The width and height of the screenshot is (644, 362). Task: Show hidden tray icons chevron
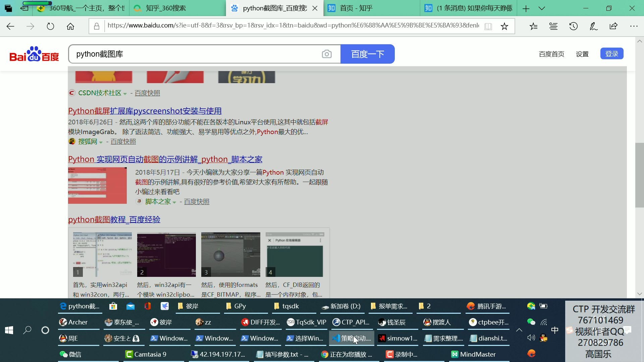(x=519, y=330)
